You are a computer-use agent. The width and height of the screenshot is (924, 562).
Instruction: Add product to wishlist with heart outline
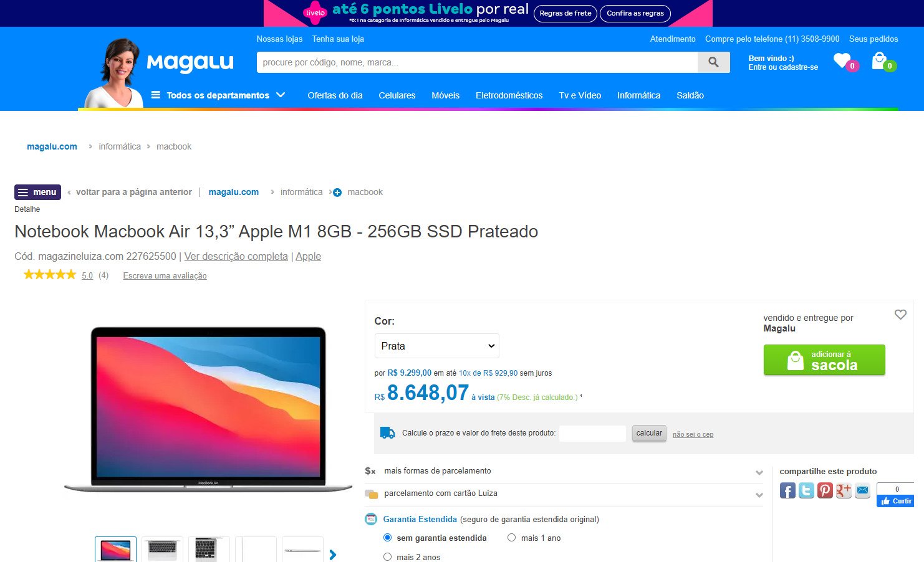900,315
